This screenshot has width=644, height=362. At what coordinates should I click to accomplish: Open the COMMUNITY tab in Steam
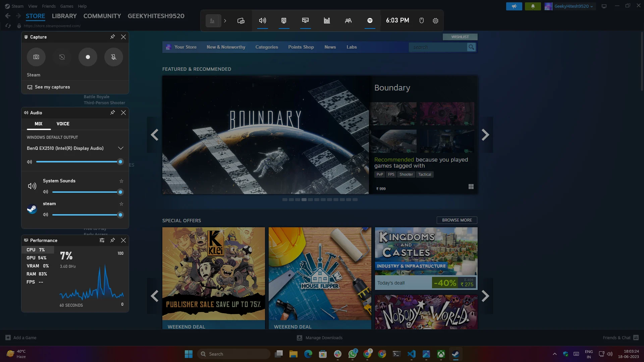pos(102,16)
